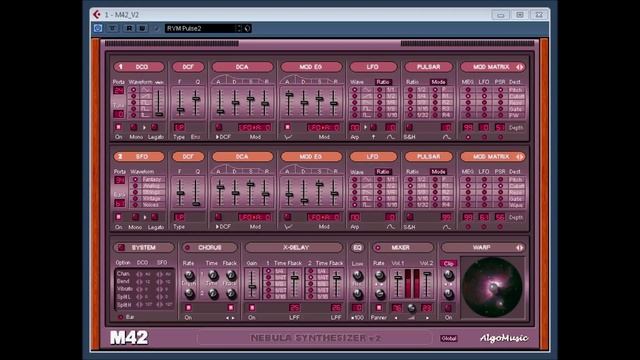
Task: Toggle the DCO On switch in row 1
Action: pos(118,127)
